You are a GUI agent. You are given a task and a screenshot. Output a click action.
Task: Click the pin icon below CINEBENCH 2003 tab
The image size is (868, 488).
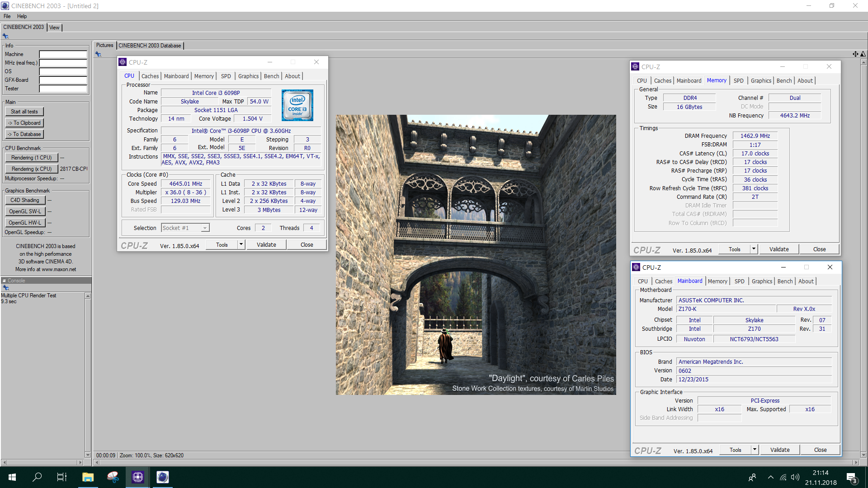pos(5,36)
